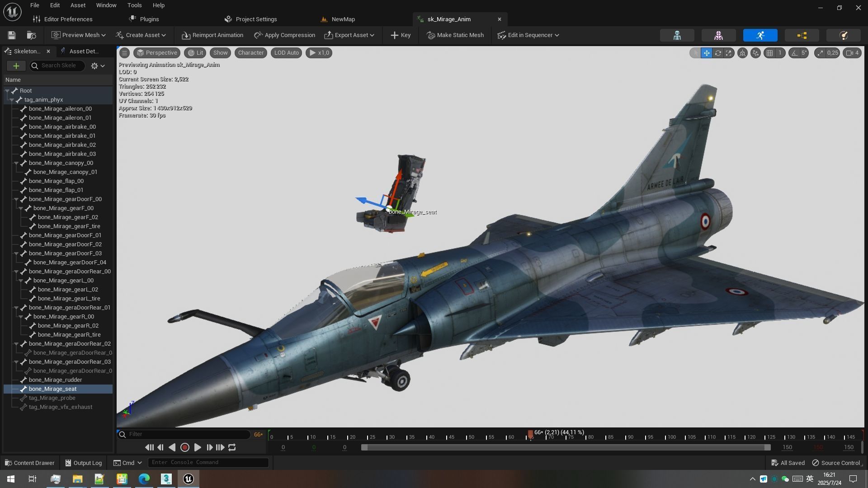Toggle surface snapping icon

tap(755, 53)
